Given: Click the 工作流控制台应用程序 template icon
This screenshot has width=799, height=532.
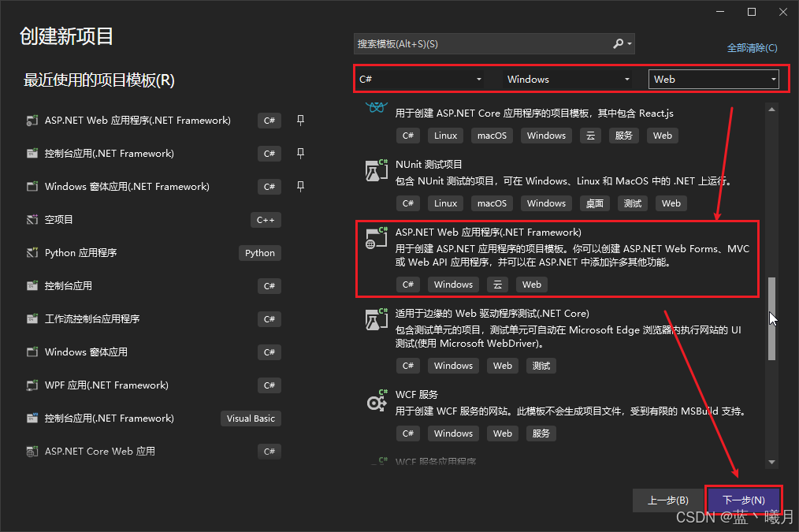Looking at the screenshot, I should tap(32, 319).
